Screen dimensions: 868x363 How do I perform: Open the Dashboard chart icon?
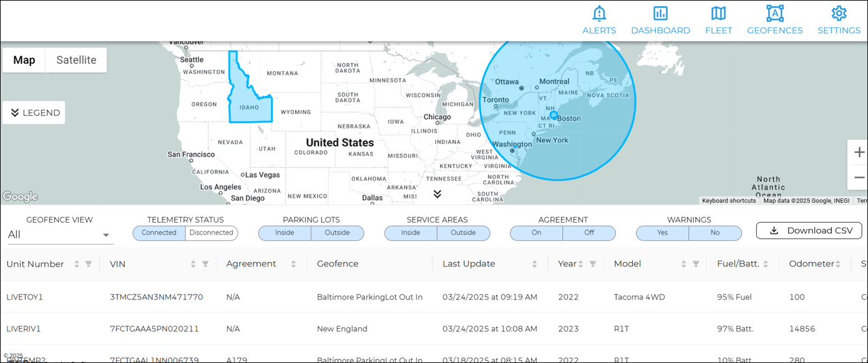660,14
